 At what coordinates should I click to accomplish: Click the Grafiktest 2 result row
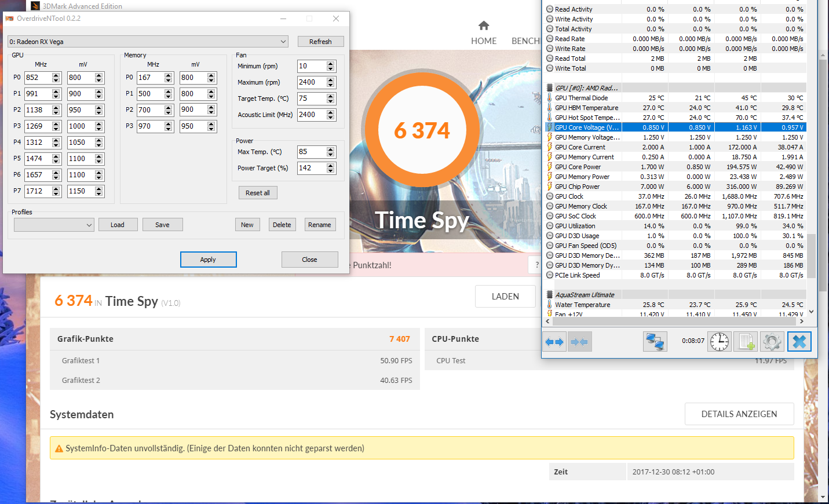[235, 380]
